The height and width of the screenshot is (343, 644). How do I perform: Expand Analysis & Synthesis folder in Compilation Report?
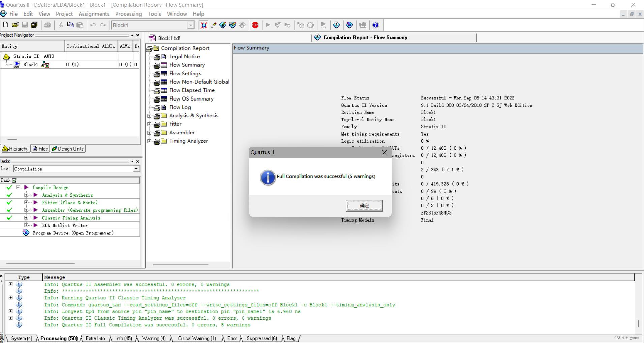click(x=149, y=116)
